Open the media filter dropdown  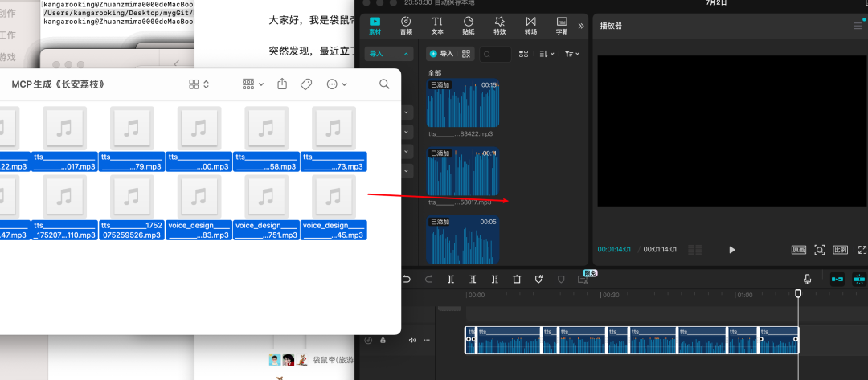[x=572, y=54]
